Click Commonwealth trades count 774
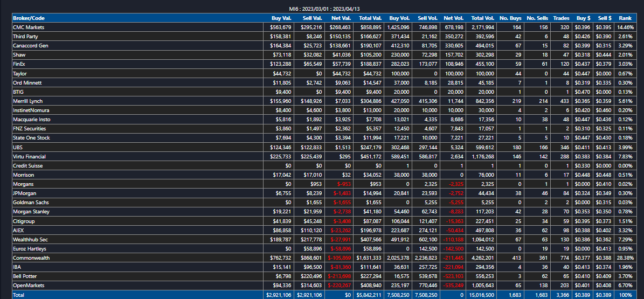The width and height of the screenshot is (644, 299). pyautogui.click(x=565, y=259)
